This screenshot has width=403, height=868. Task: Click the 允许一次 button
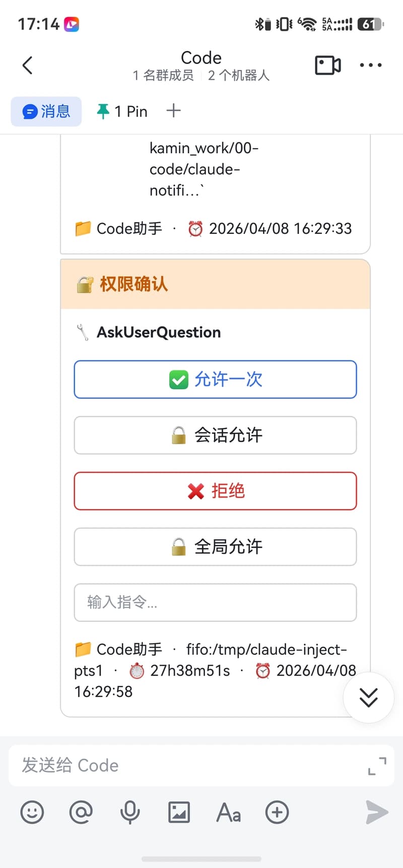click(x=215, y=380)
